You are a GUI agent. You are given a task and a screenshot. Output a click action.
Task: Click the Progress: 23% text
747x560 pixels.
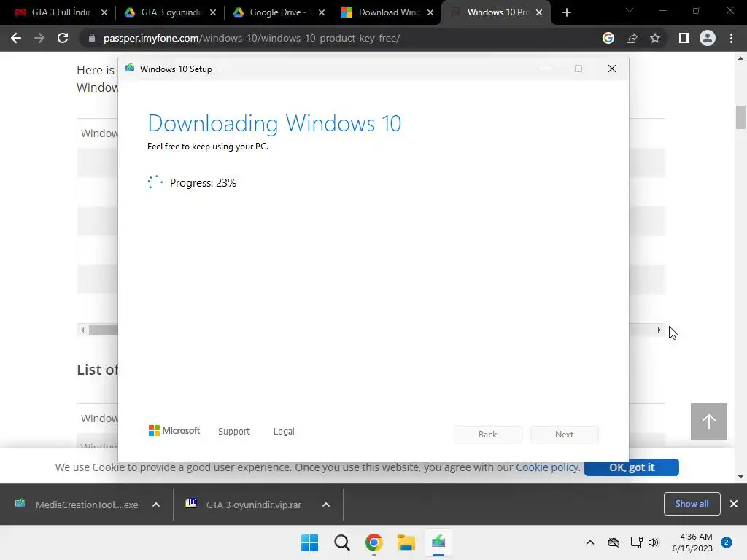pyautogui.click(x=203, y=183)
